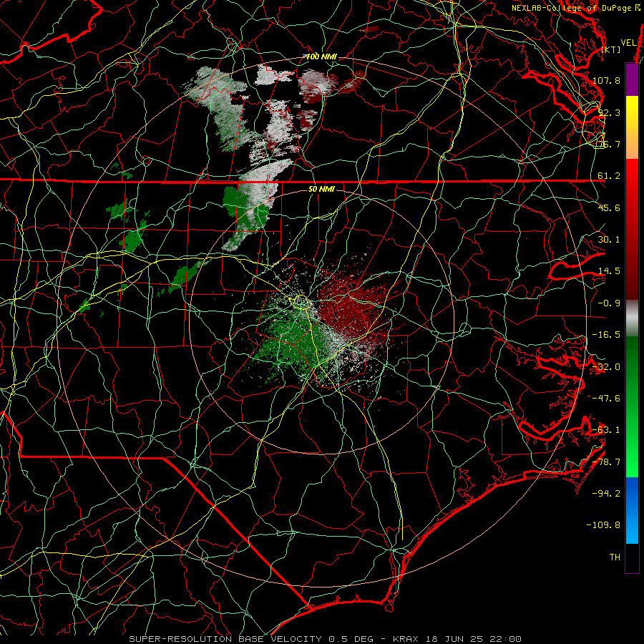The height and width of the screenshot is (644, 644).
Task: Click the -63.1 velocity scale value
Action: point(606,430)
